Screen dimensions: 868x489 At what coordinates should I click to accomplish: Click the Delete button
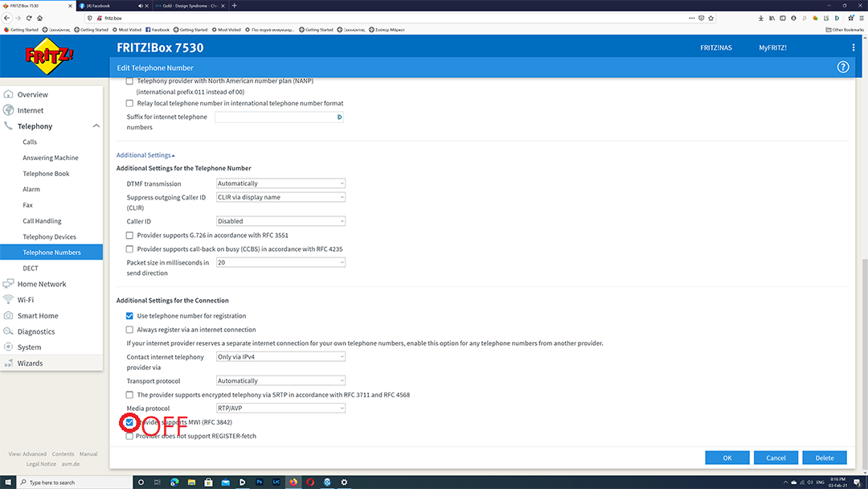[x=825, y=458]
